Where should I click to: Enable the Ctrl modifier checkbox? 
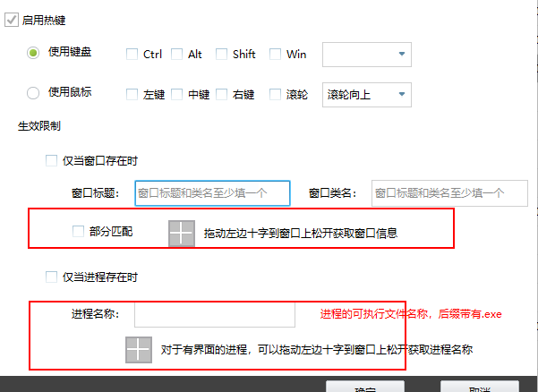pos(132,55)
